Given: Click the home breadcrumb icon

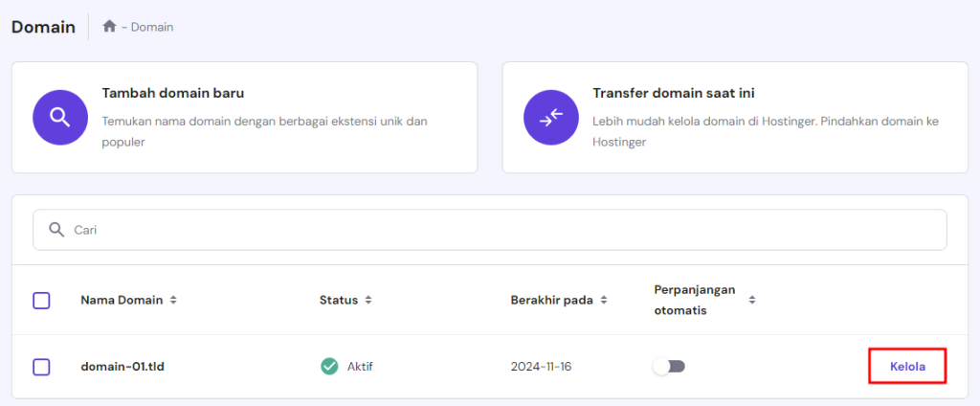Looking at the screenshot, I should click(109, 27).
